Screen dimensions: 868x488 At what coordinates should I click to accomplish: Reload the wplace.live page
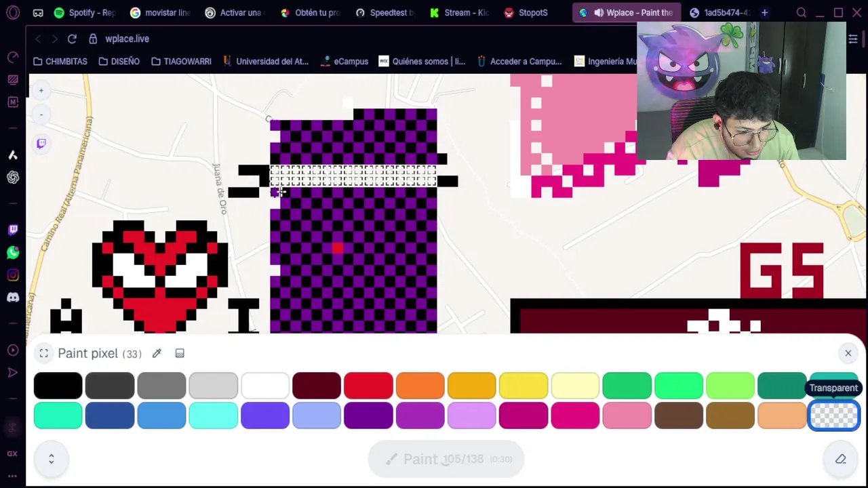tap(72, 39)
